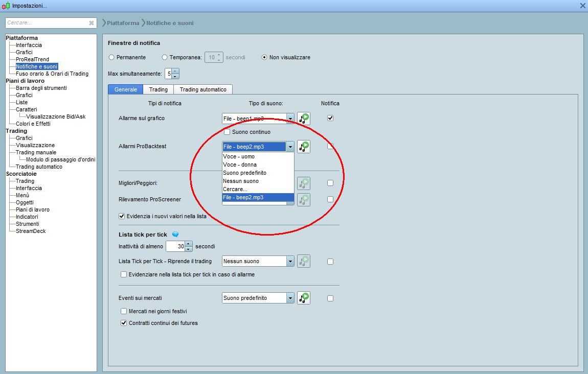Check Notifica for Lista Tick per Tick
The image size is (588, 374).
point(330,262)
